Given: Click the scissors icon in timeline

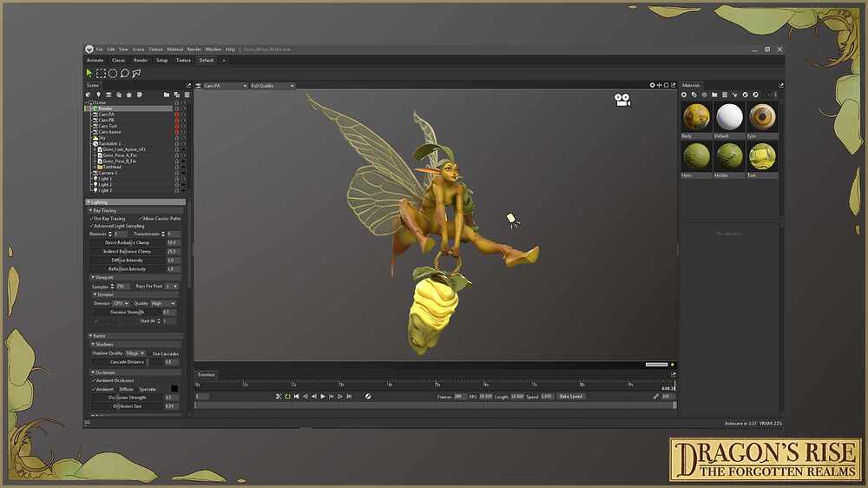Looking at the screenshot, I should click(x=279, y=397).
